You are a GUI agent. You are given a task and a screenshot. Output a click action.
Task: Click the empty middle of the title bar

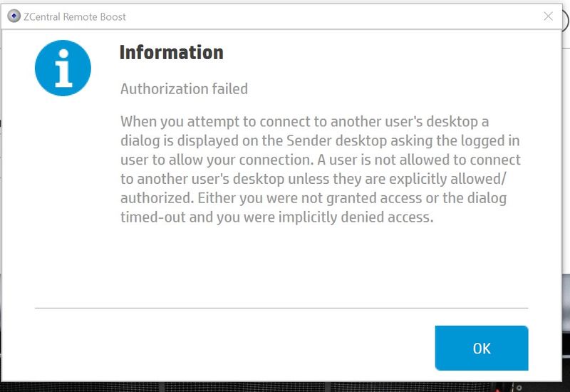click(x=321, y=16)
